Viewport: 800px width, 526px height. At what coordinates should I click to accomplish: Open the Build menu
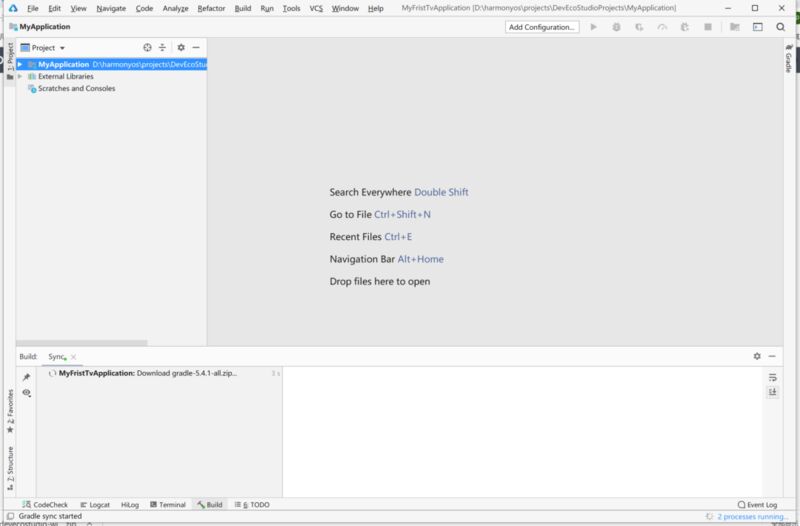tap(243, 8)
